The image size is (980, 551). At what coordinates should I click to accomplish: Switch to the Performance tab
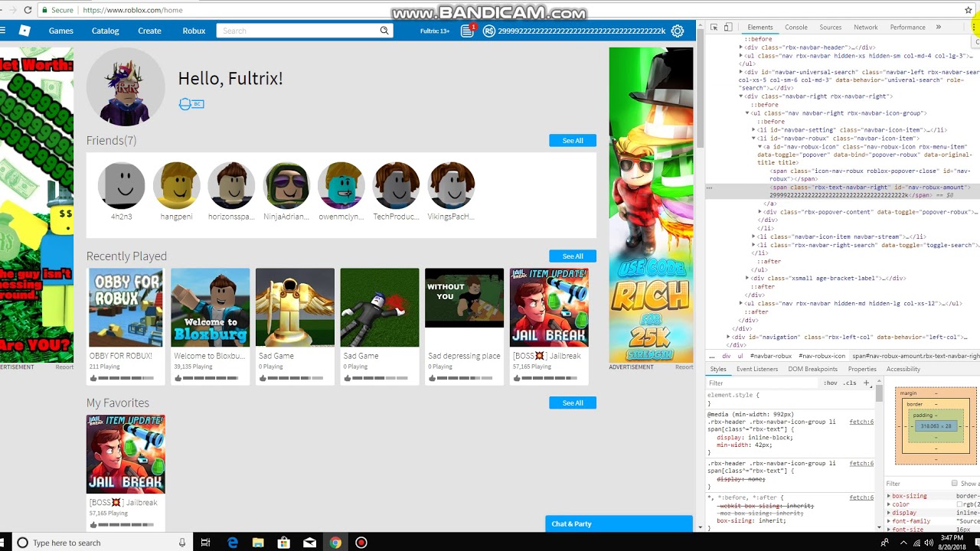[907, 27]
